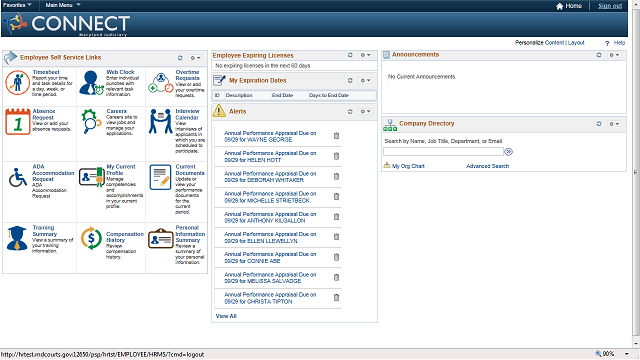Refresh the My Expiration Dates pagelet

coord(350,80)
